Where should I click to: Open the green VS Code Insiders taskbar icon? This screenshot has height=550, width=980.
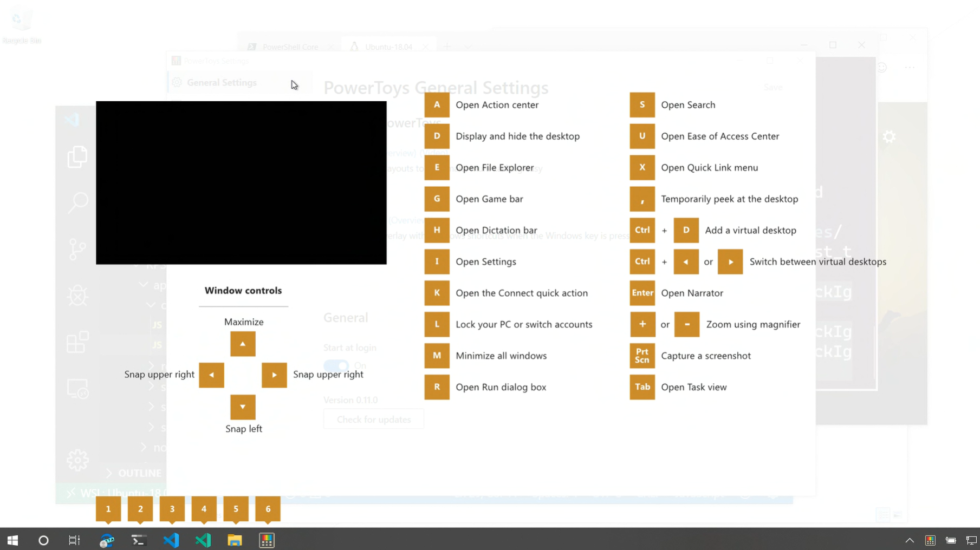pos(203,540)
